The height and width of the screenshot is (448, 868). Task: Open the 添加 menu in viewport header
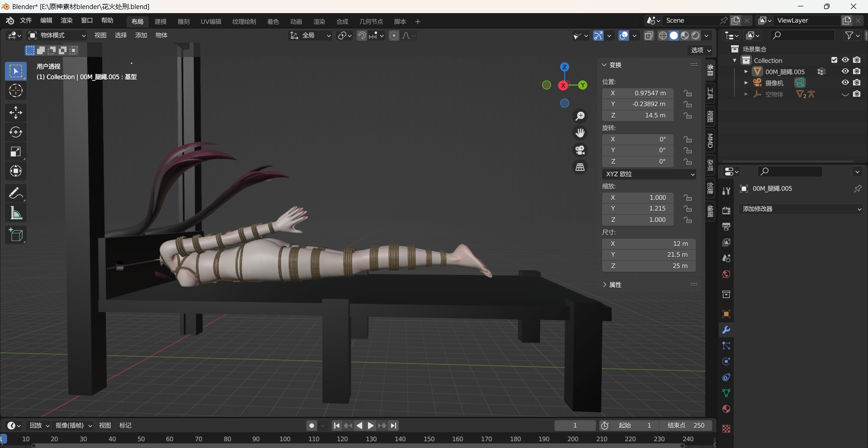pos(141,35)
